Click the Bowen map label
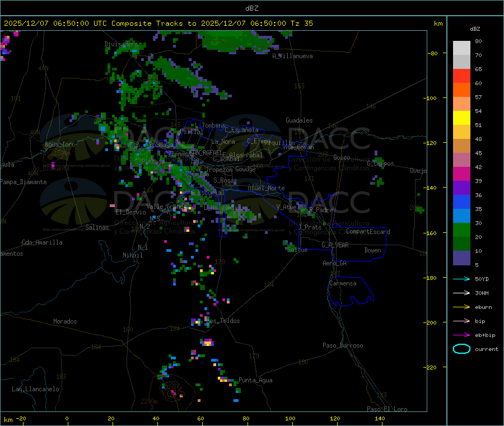 [x=372, y=250]
